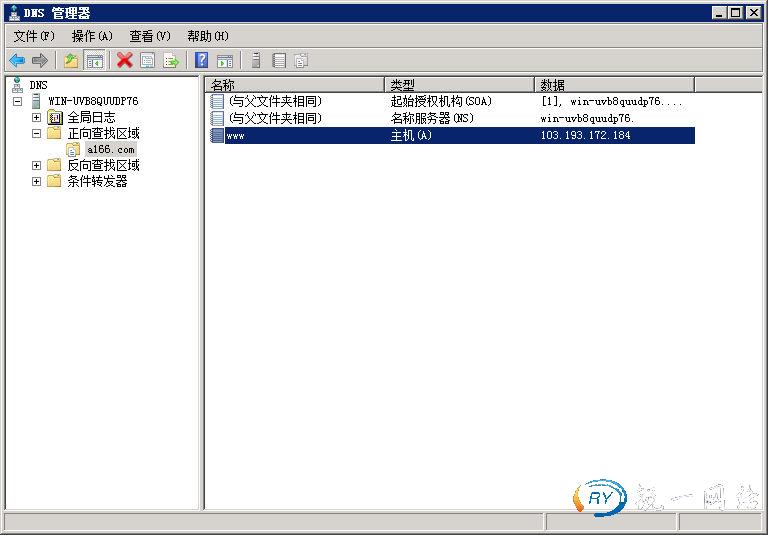Expand the 全局日志 tree node

pyautogui.click(x=37, y=118)
